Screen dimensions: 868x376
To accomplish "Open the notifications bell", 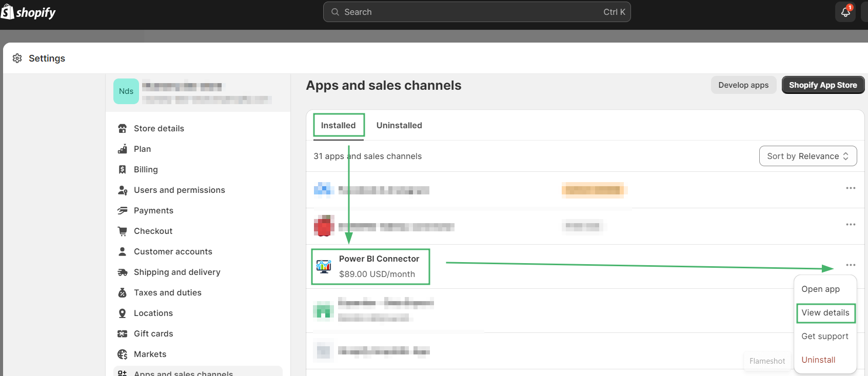I will 845,12.
